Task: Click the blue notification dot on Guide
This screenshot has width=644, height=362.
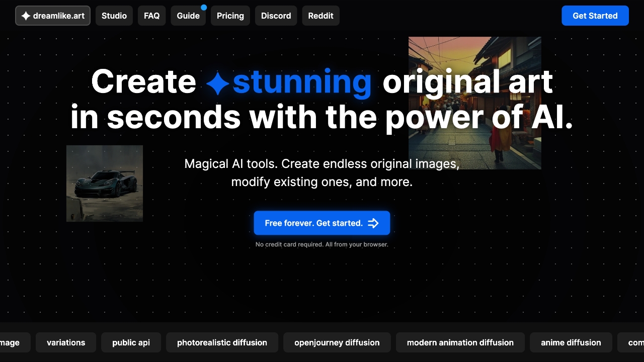Action: click(x=204, y=8)
